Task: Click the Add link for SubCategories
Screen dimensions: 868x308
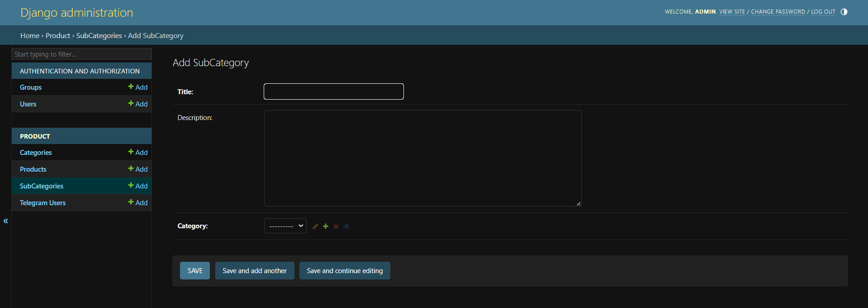Action: coord(138,186)
